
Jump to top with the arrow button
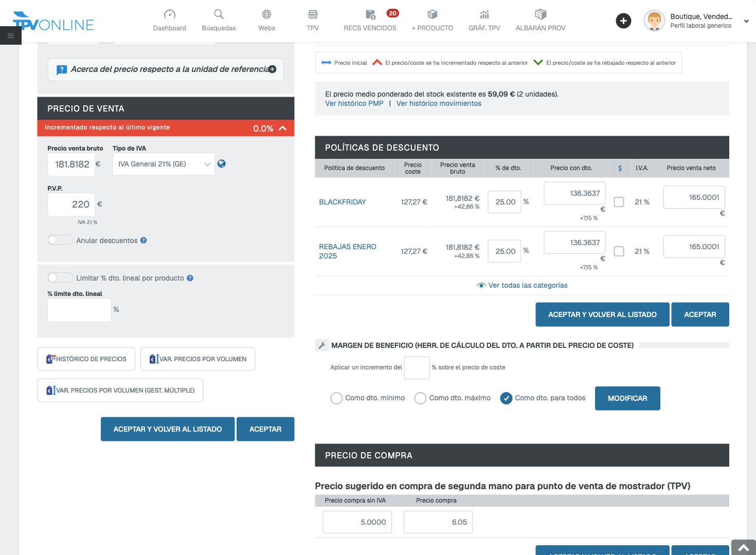(743, 547)
